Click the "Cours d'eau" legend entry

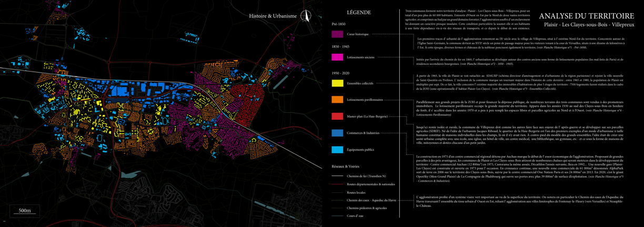355,216
